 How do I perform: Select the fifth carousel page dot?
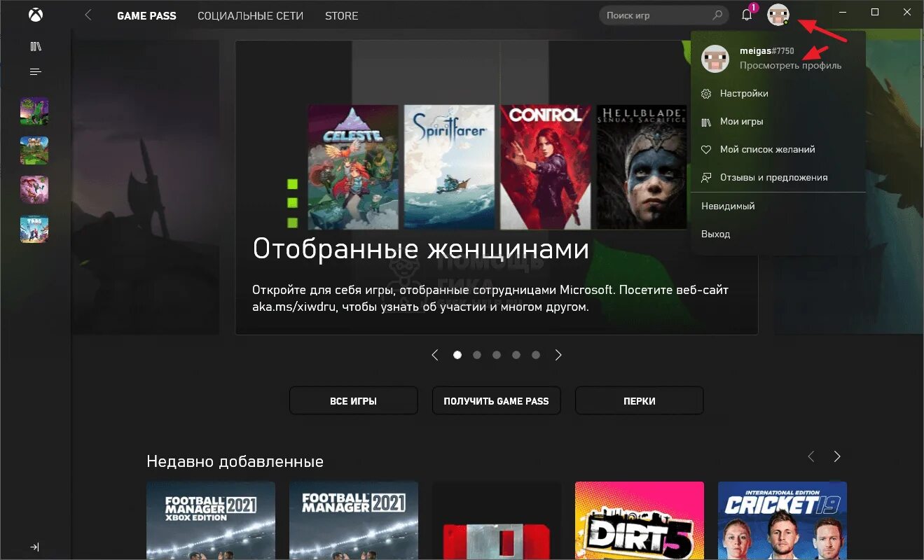pos(536,355)
